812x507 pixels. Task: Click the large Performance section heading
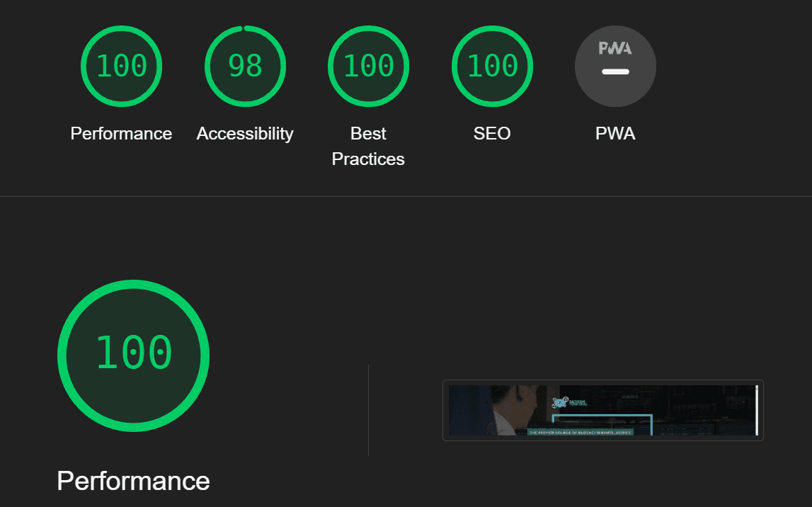coord(134,481)
